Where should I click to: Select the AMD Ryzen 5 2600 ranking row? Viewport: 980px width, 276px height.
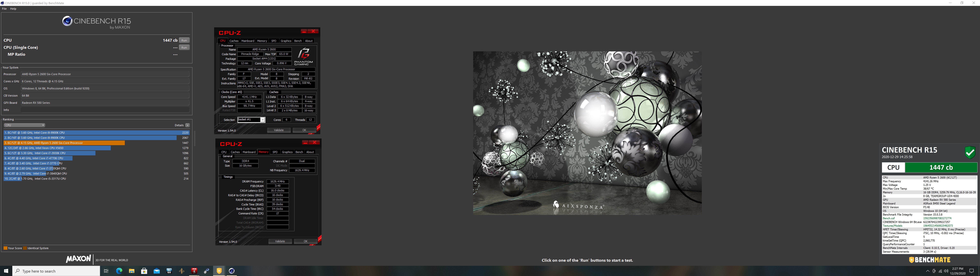(x=96, y=143)
